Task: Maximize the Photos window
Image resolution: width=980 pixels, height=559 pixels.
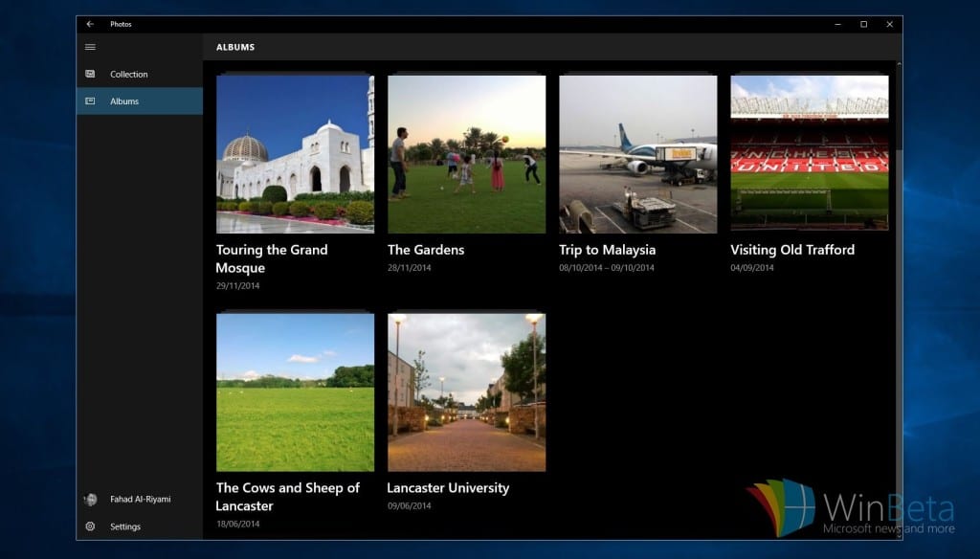Action: [x=864, y=24]
